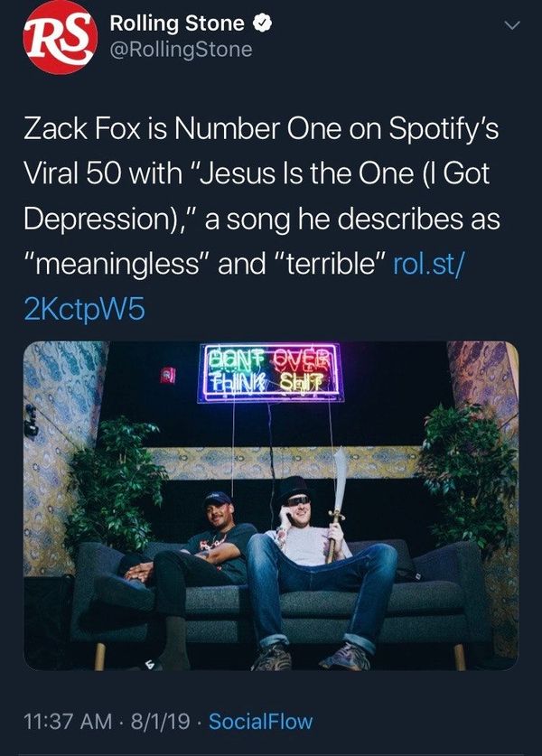
Task: Open the tweet options chevron
Action: pyautogui.click(x=510, y=25)
